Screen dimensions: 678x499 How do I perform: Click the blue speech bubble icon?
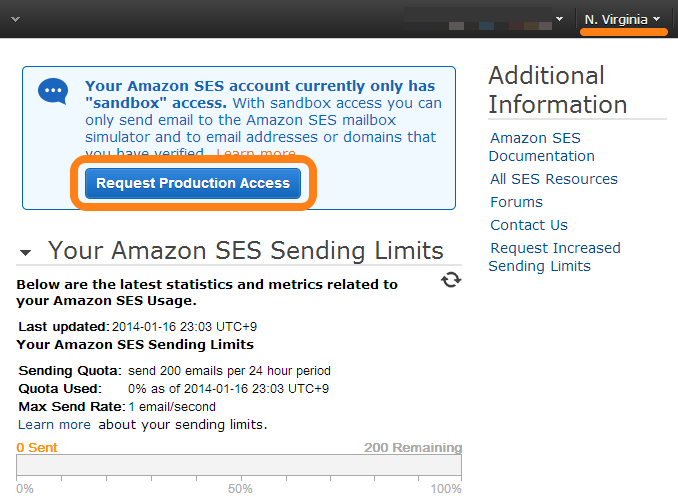(53, 91)
